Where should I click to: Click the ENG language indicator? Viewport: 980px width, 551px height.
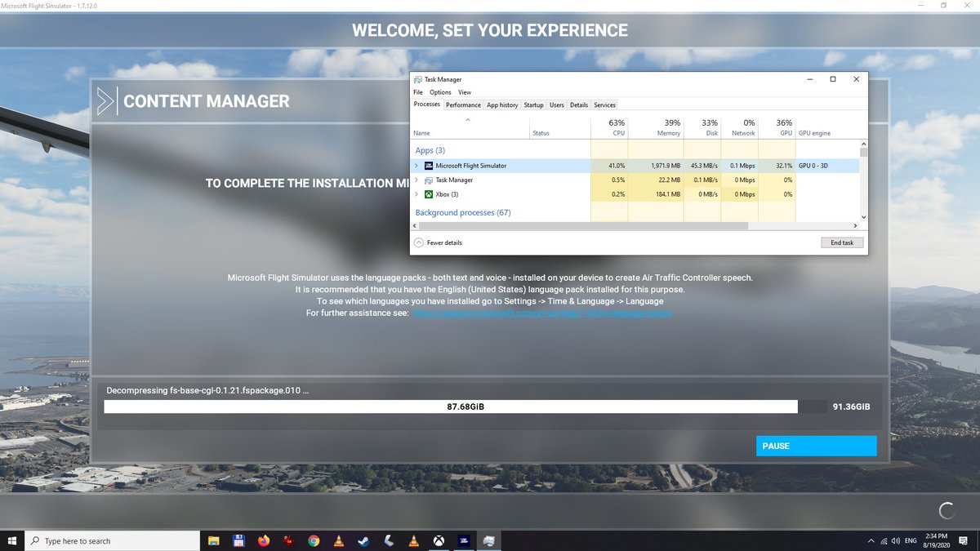[x=911, y=540]
